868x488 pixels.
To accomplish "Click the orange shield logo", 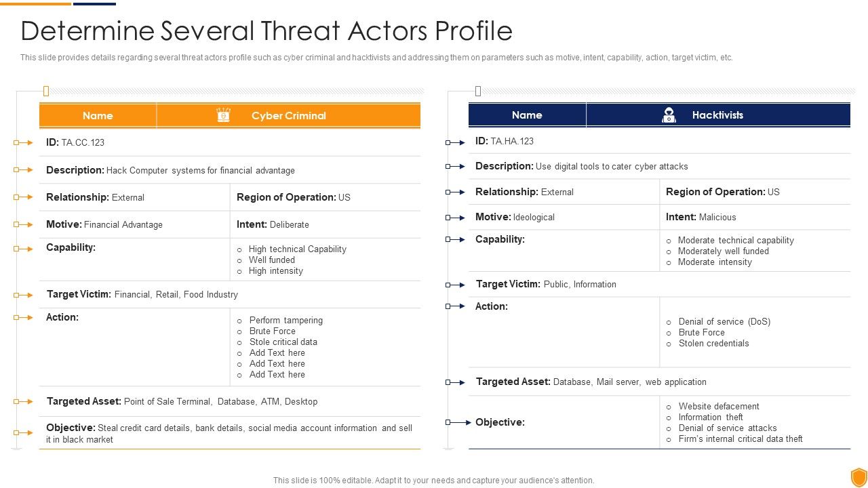I will point(859,476).
